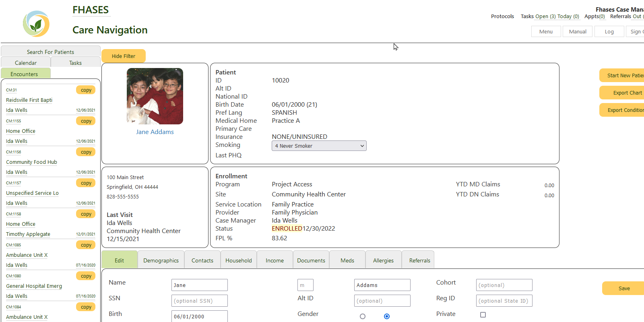Click the Hide Filter button
The width and height of the screenshot is (644, 322).
pos(124,56)
